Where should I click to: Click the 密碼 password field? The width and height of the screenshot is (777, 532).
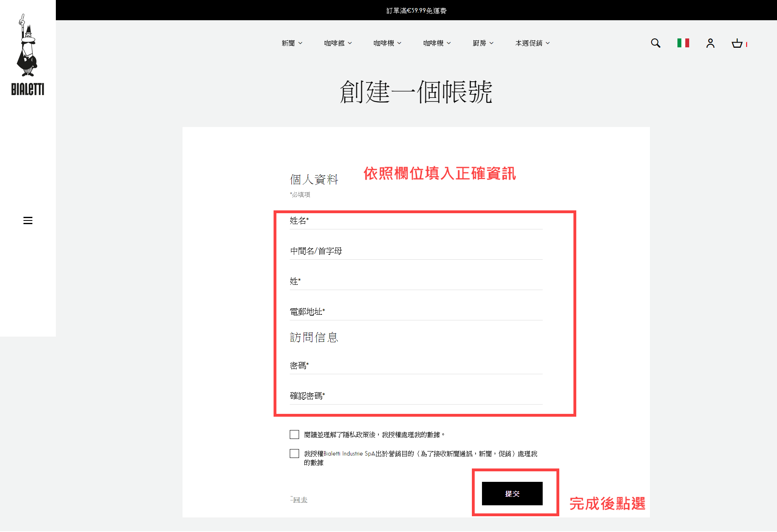[x=416, y=366]
